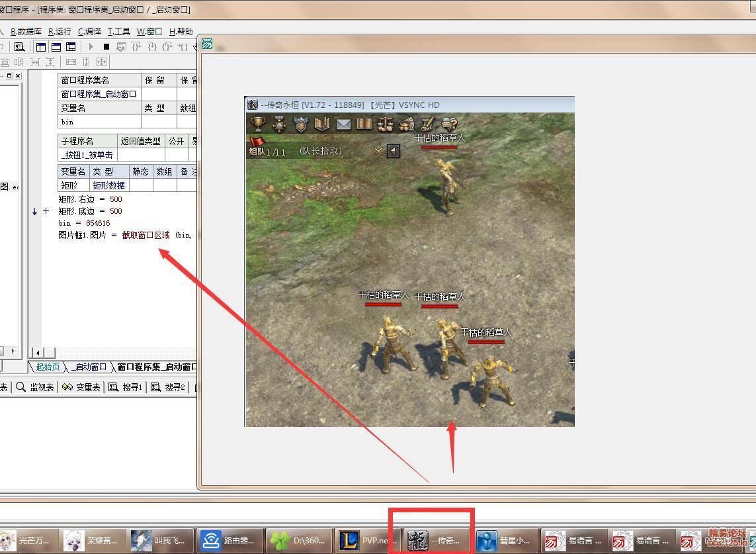The width and height of the screenshot is (756, 554).
Task: Click right arrow of left panel scrollbar
Action: pyautogui.click(x=13, y=351)
